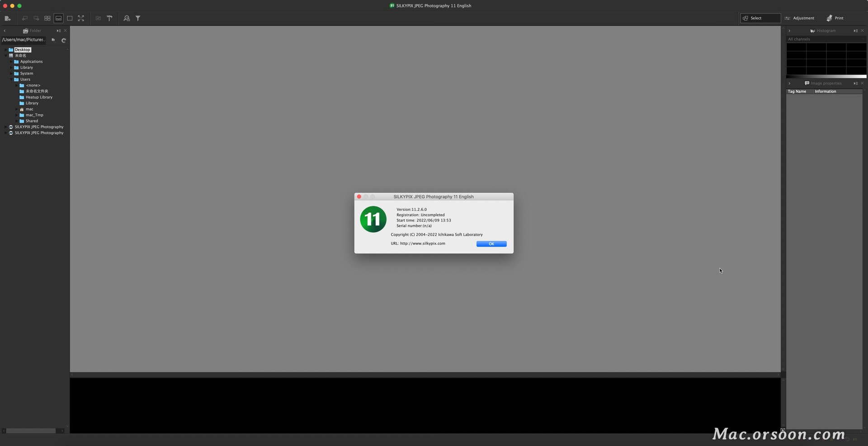The height and width of the screenshot is (446, 868).
Task: Select the Desktop folder in tree
Action: pos(22,50)
